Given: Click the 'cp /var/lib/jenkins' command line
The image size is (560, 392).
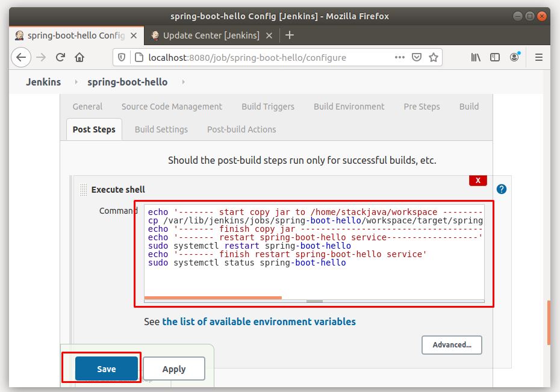Looking at the screenshot, I should coord(316,220).
